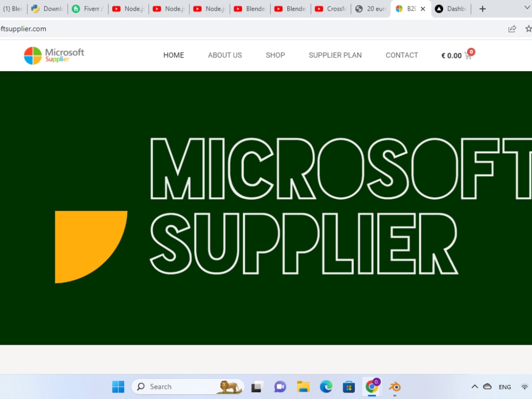
Task: Open File Explorer from the taskbar
Action: pos(303,386)
